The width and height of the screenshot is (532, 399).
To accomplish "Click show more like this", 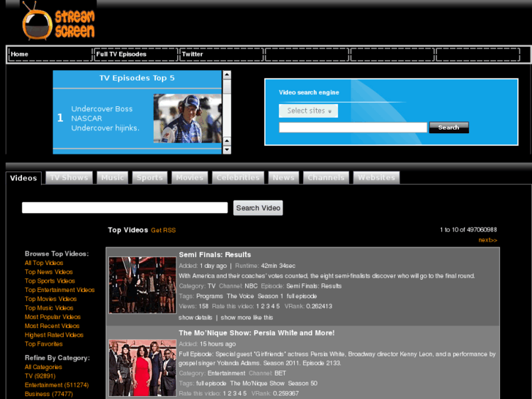I will point(247,318).
